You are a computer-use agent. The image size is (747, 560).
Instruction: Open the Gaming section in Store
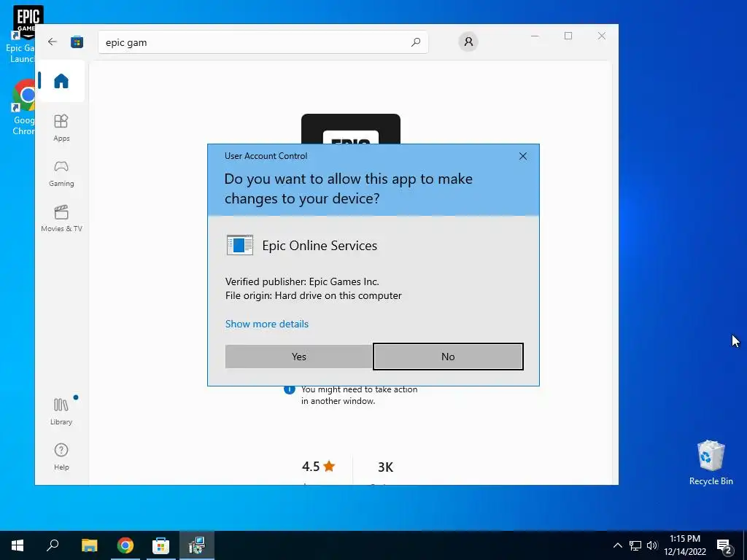point(61,174)
